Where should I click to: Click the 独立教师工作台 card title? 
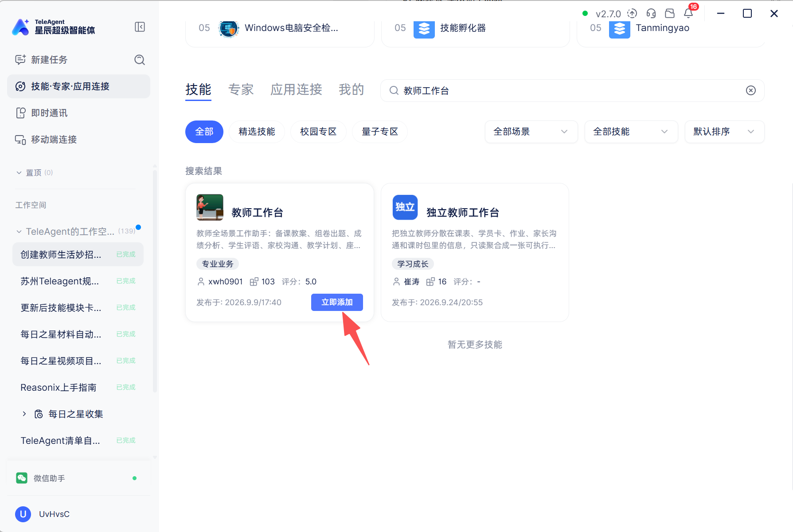click(463, 213)
